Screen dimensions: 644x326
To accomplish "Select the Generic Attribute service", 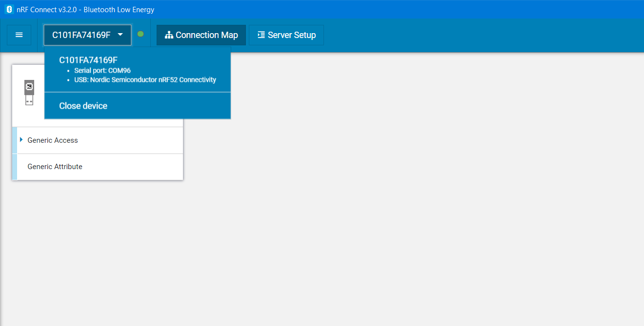I will pyautogui.click(x=54, y=166).
